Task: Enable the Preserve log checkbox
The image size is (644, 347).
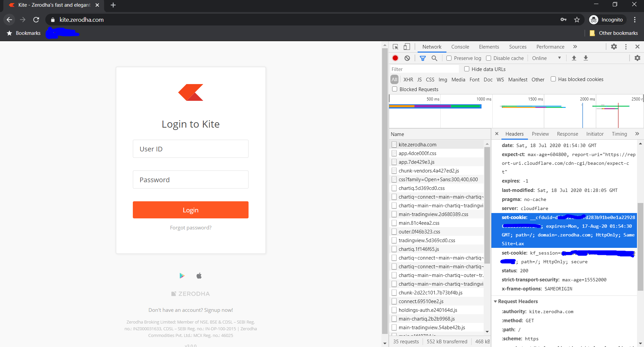Action: pyautogui.click(x=449, y=58)
